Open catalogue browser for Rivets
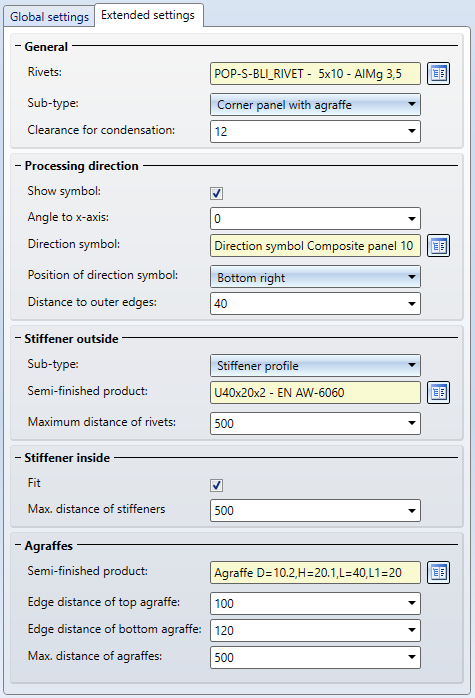This screenshot has height=698, width=475. pyautogui.click(x=438, y=73)
